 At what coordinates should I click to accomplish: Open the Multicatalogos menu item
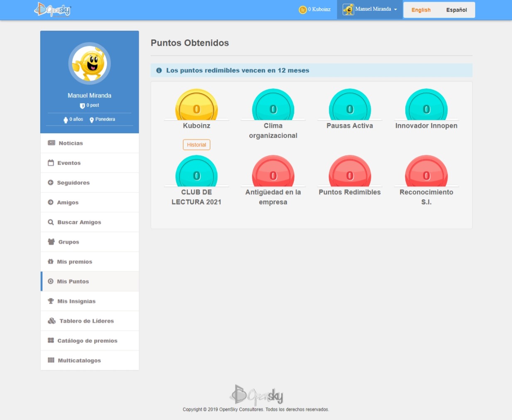(90, 361)
